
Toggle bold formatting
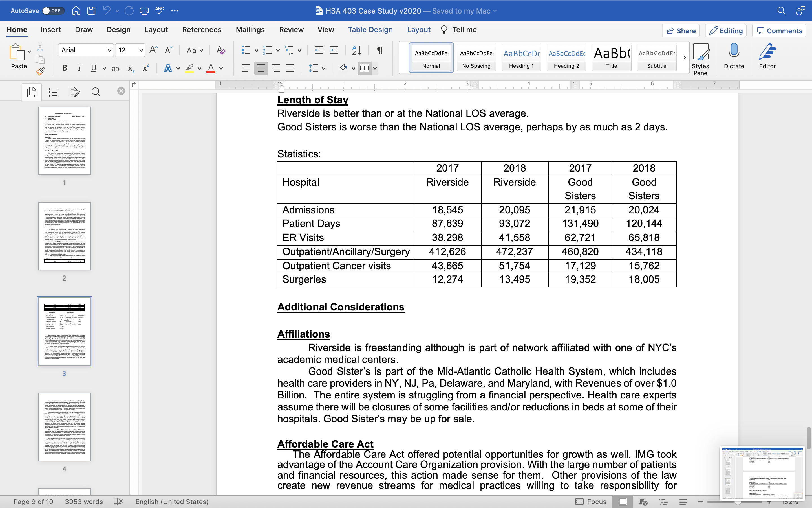[65, 68]
